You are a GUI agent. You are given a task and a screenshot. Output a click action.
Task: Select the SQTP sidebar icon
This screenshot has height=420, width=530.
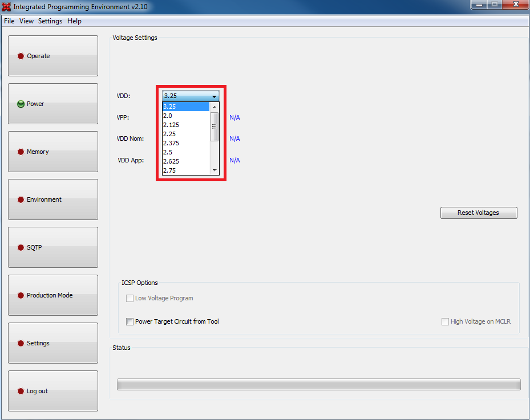(x=21, y=247)
